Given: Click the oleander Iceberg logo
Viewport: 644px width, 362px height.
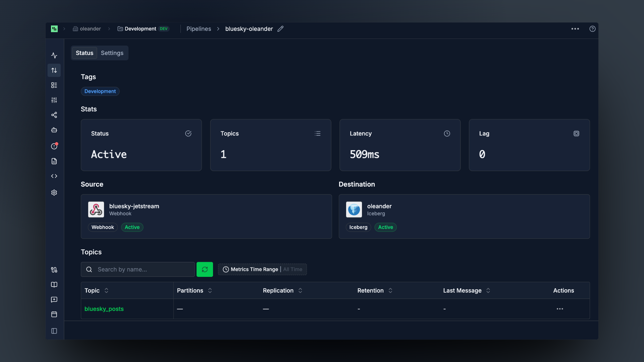Looking at the screenshot, I should point(354,209).
